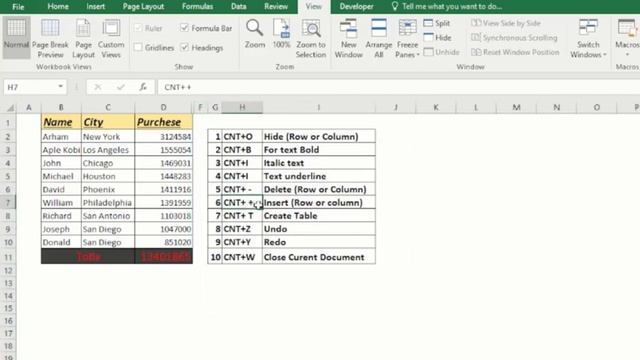Toggle the Gridlines checkbox
Viewport: 640px width, 360px height.
138,47
